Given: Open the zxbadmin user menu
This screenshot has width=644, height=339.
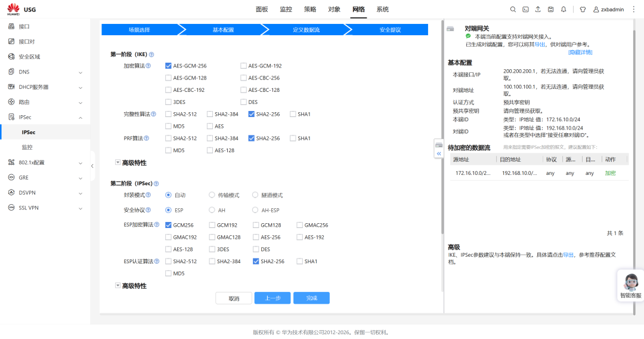Looking at the screenshot, I should point(608,10).
